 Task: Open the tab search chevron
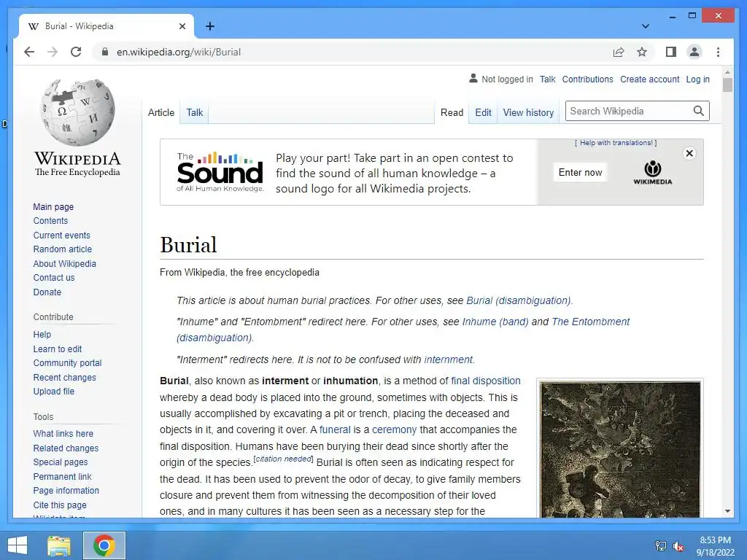[646, 26]
